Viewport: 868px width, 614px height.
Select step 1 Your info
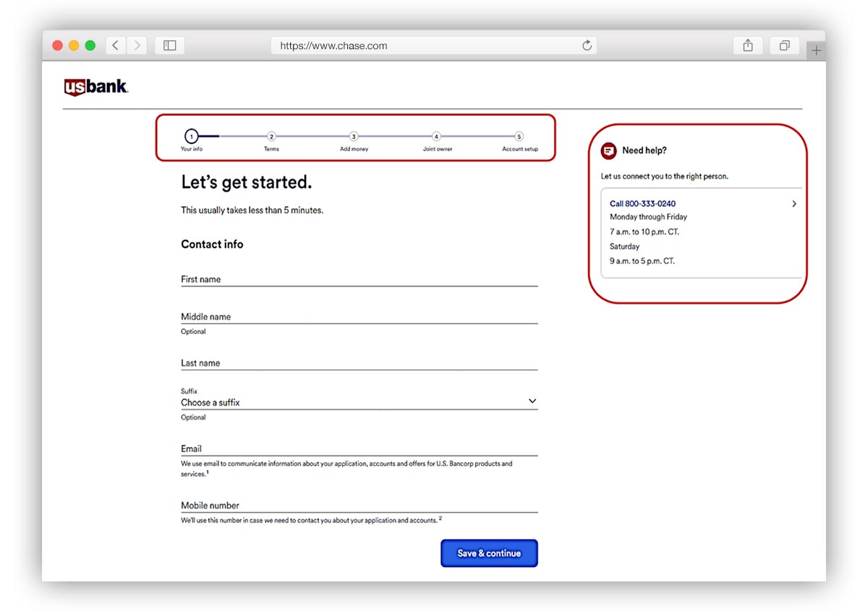tap(191, 136)
